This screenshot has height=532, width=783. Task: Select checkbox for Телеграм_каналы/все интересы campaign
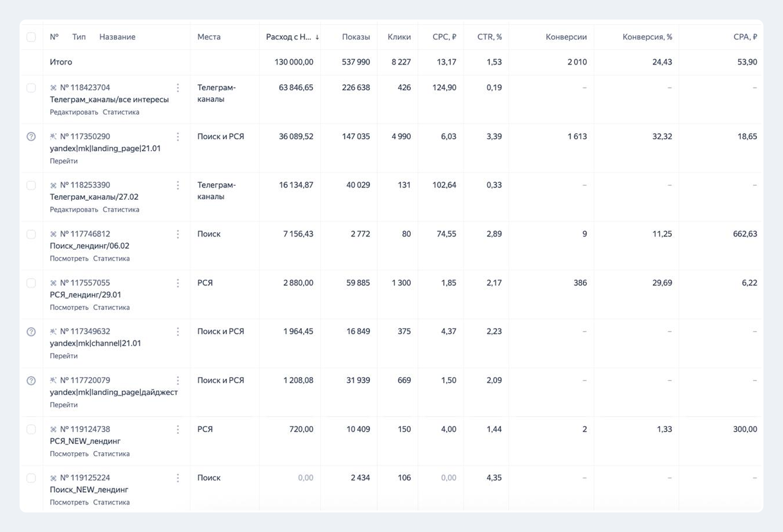click(31, 88)
